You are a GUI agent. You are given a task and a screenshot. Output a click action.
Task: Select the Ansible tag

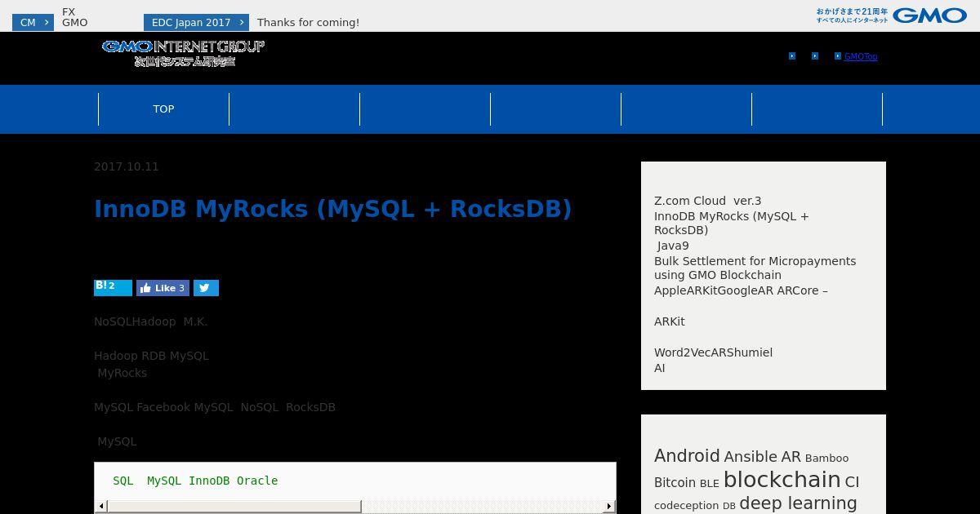[x=751, y=457]
